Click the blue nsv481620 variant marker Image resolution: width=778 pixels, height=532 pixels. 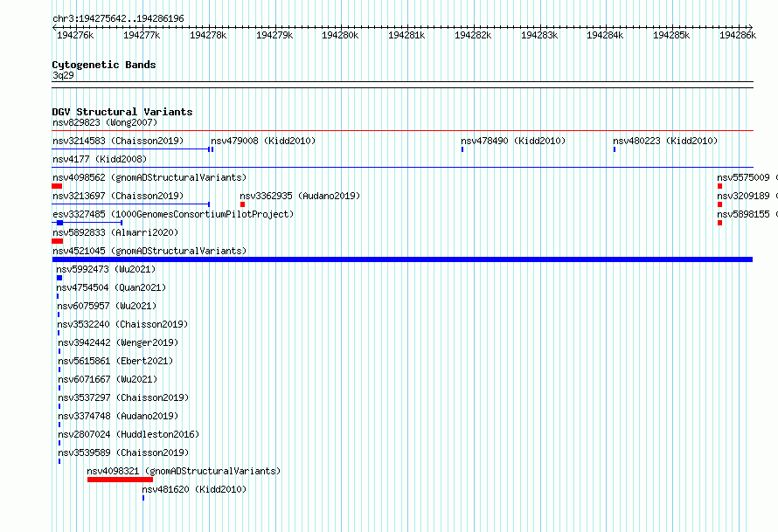coord(143,498)
